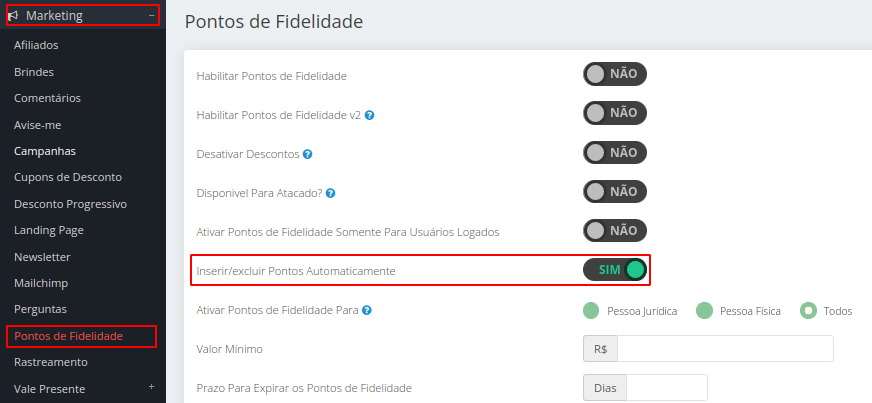
Task: Select the Todos radio option
Action: click(808, 310)
